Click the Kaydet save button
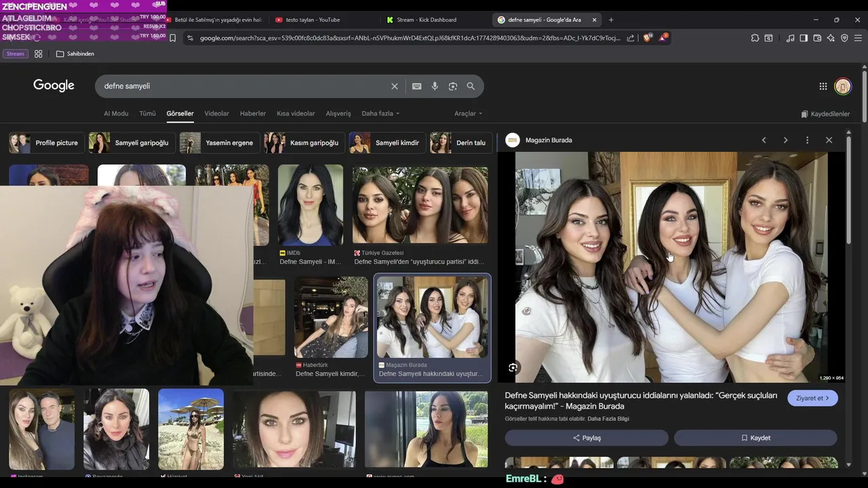 pos(755,438)
